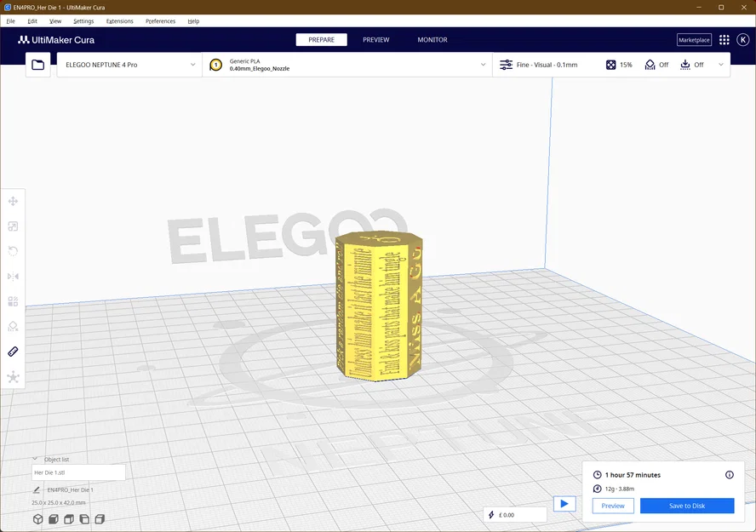
Task: Click the adhesion Off icon
Action: click(x=685, y=65)
